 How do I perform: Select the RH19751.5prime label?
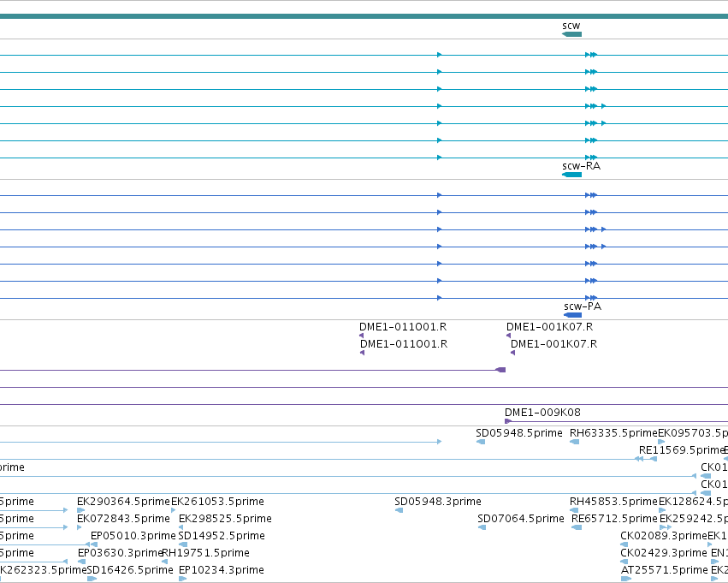(205, 553)
